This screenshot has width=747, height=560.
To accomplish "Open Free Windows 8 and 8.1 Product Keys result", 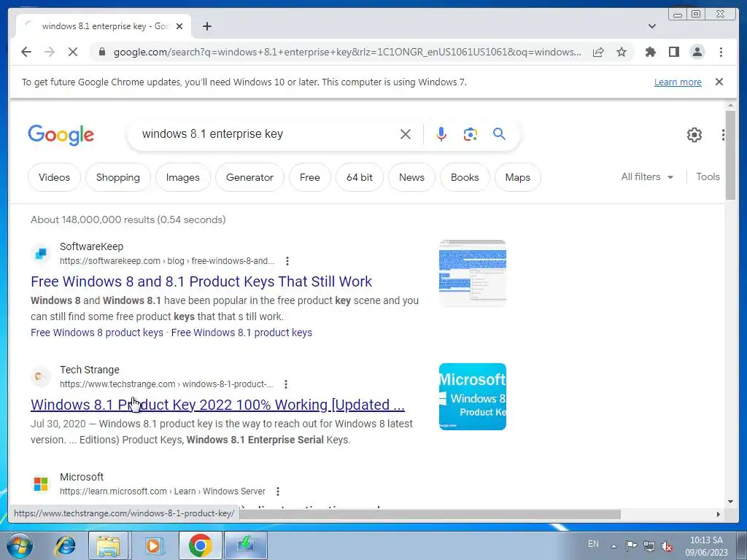I will coord(201,281).
